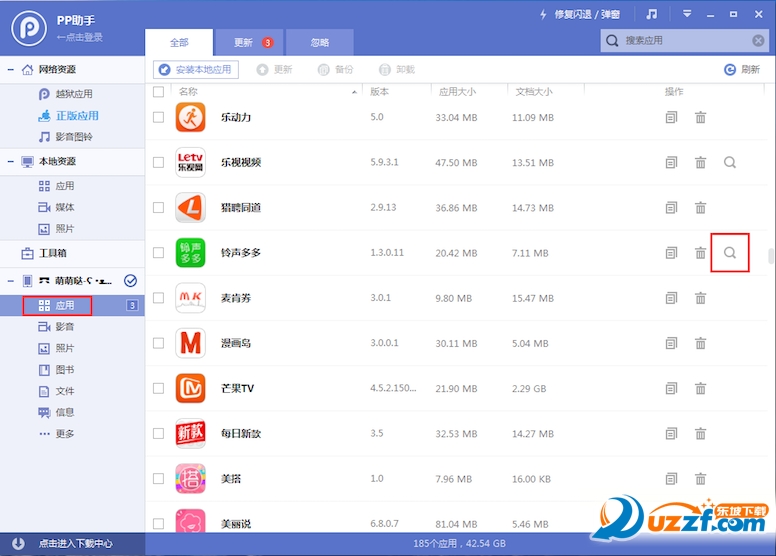Click the 更新 toolbar button
This screenshot has height=556, width=776.
click(x=274, y=70)
